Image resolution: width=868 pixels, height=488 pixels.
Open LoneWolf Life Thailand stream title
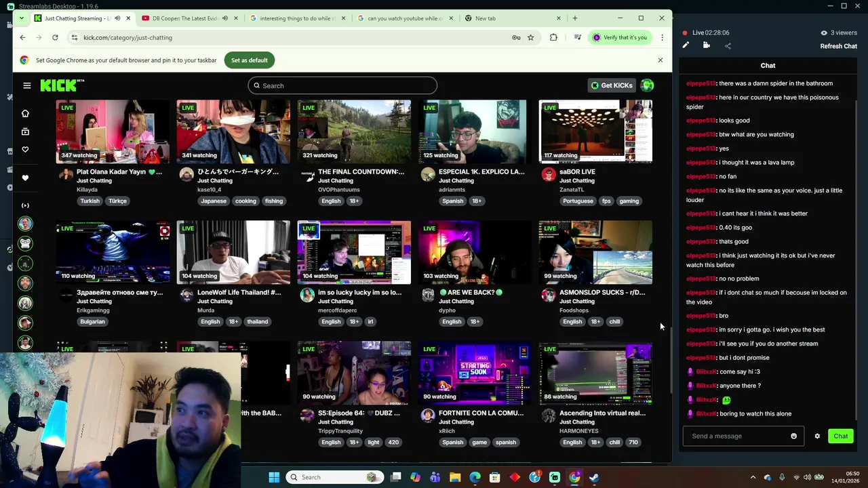239,292
